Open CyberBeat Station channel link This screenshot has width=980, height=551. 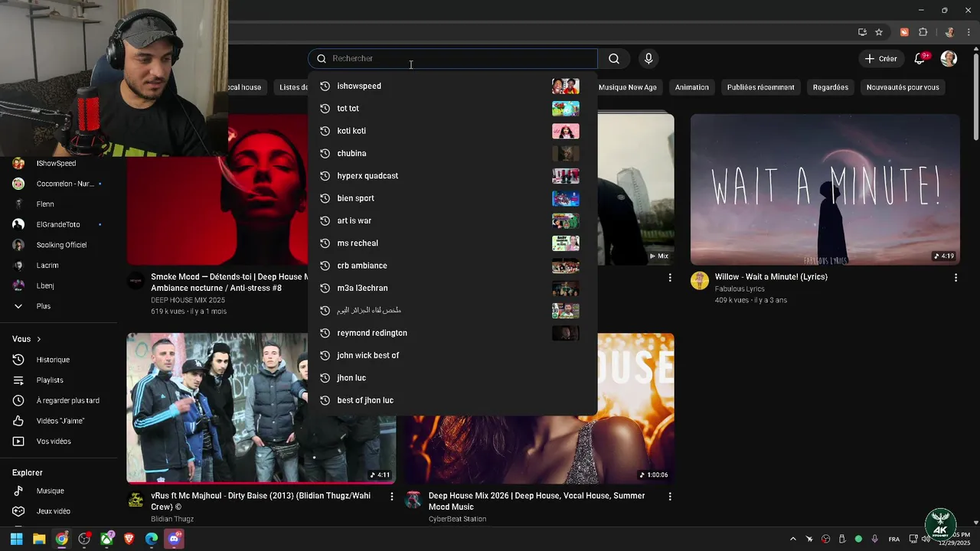pyautogui.click(x=457, y=519)
